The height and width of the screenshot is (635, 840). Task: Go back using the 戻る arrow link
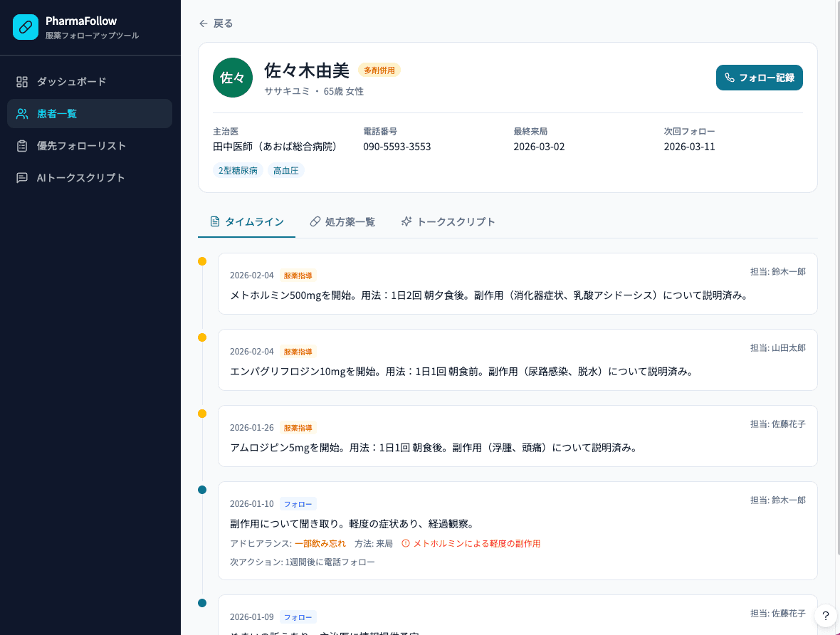216,23
